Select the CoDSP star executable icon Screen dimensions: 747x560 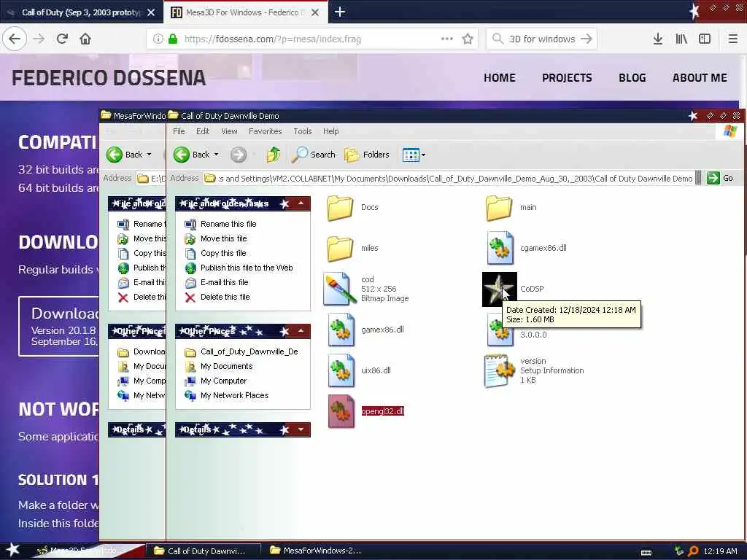point(499,289)
